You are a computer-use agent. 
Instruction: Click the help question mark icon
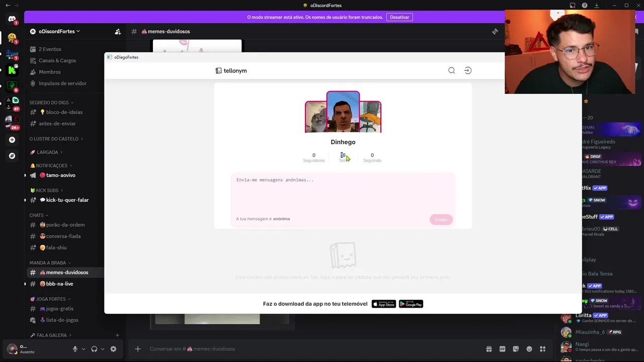pos(585,6)
